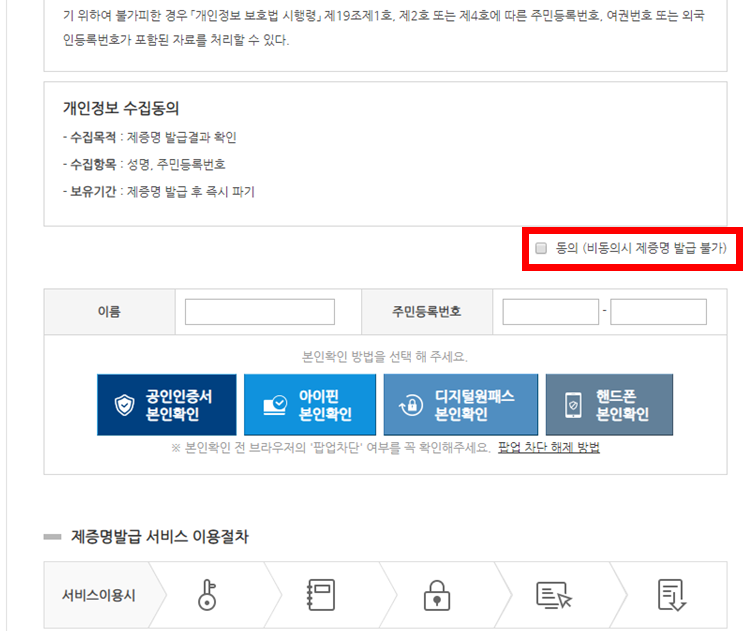Image resolution: width=743 pixels, height=631 pixels.
Task: Open the 팝업 차단 해제 방법 link
Action: 549,448
